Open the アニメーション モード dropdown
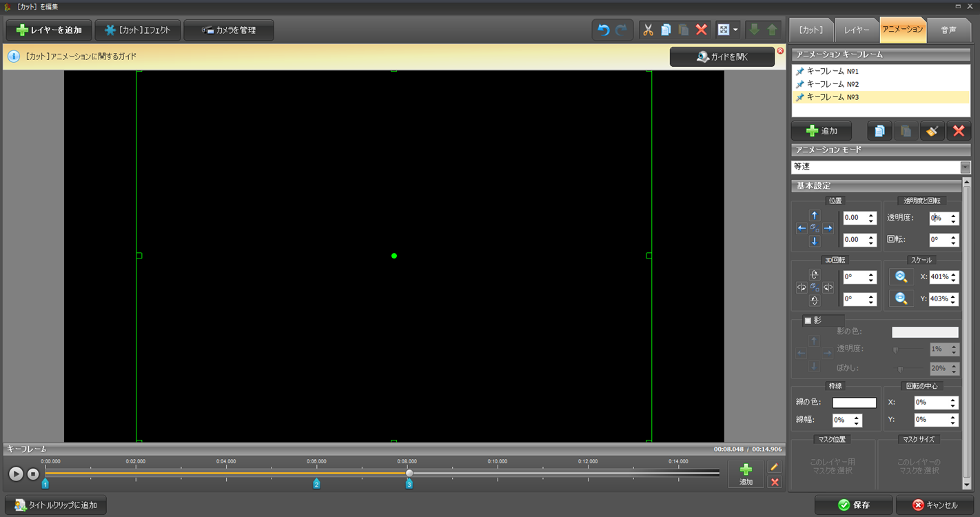Viewport: 980px width, 517px height. [965, 167]
